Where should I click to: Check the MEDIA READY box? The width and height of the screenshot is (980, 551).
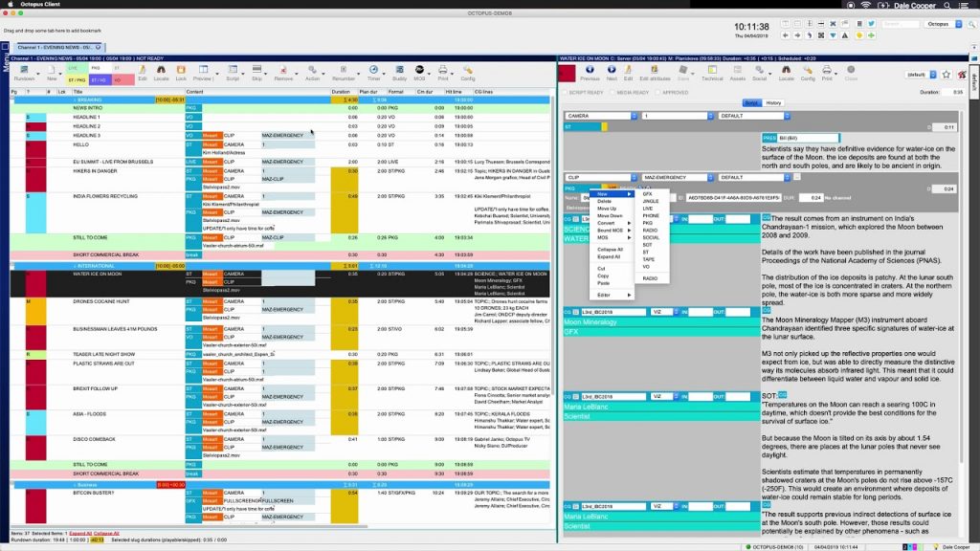pyautogui.click(x=613, y=92)
